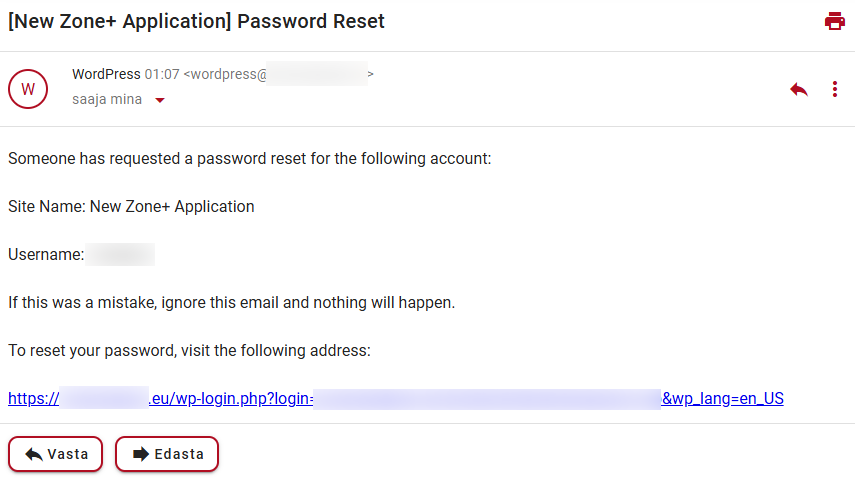Image resolution: width=855 pixels, height=484 pixels.
Task: Expand recipient details arrow beside saaja mina
Action: (x=159, y=100)
